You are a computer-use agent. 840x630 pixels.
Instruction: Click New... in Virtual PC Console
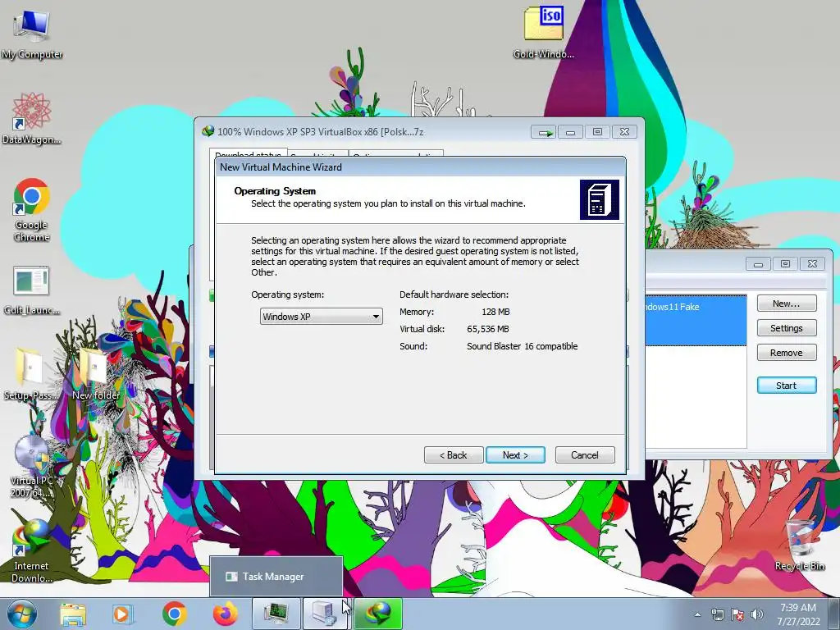[787, 304]
